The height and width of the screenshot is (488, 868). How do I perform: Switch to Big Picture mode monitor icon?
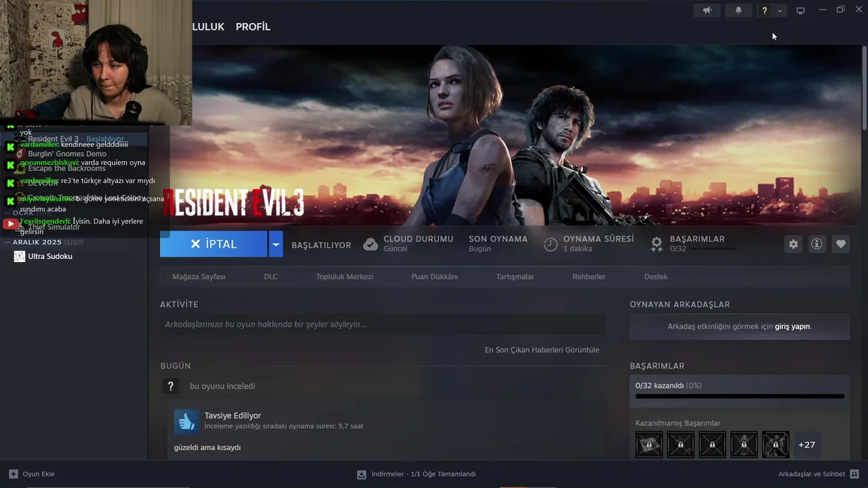(x=800, y=10)
